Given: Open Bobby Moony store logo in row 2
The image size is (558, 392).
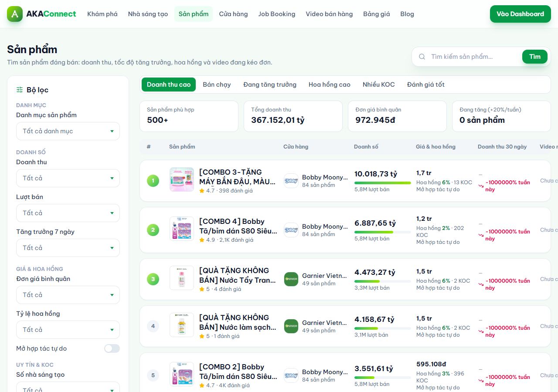Looking at the screenshot, I should (x=291, y=230).
